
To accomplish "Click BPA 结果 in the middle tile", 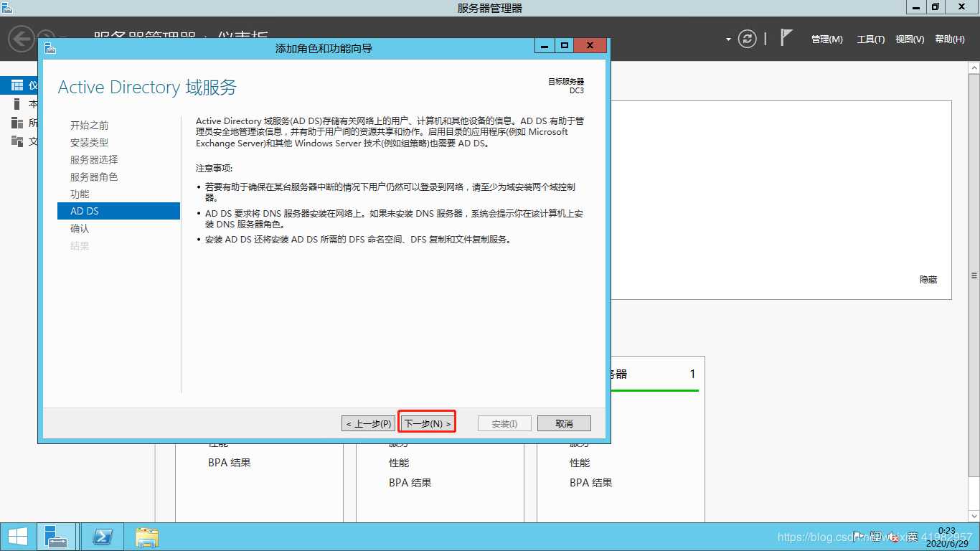I will click(410, 483).
